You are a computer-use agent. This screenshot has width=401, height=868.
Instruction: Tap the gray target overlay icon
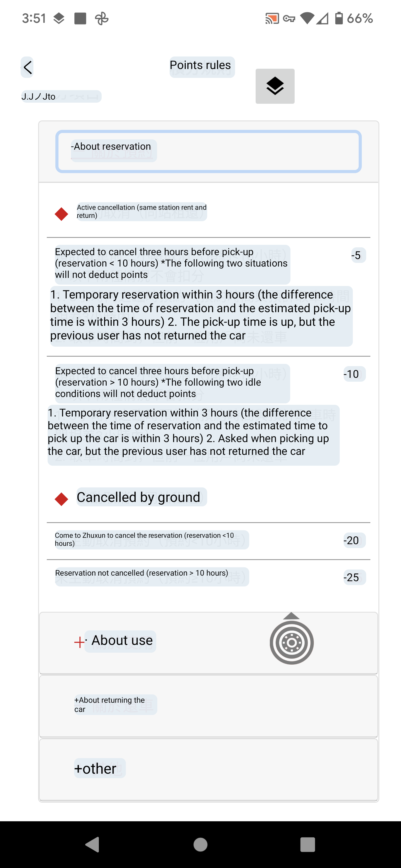click(292, 642)
